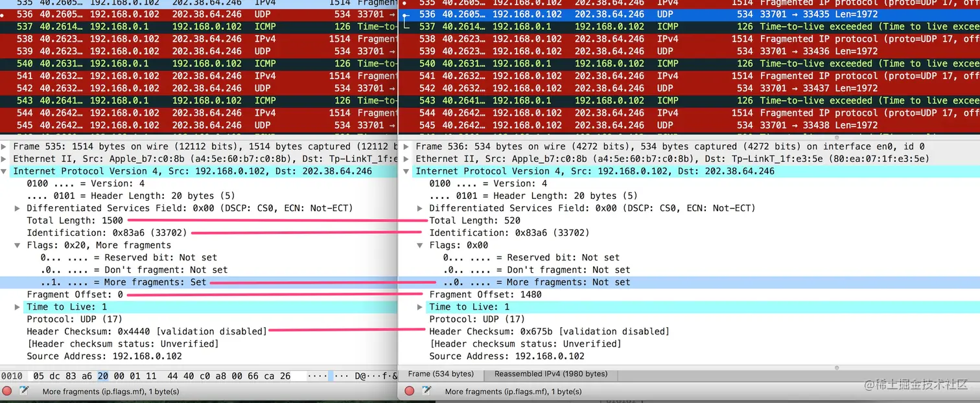980x403 pixels.
Task: Select Identification 0x83a6 line in left window
Action: click(x=107, y=233)
